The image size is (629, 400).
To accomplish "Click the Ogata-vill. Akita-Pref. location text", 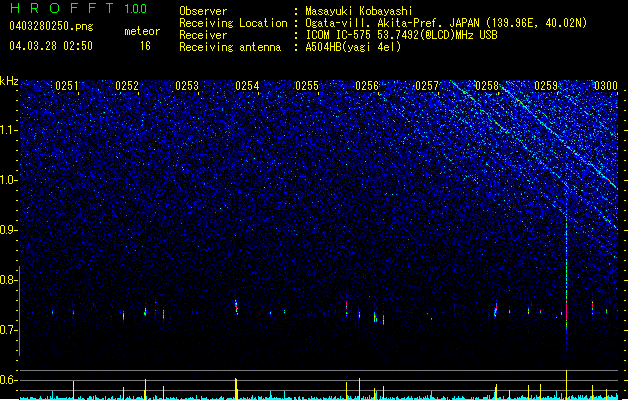I will pos(446,23).
